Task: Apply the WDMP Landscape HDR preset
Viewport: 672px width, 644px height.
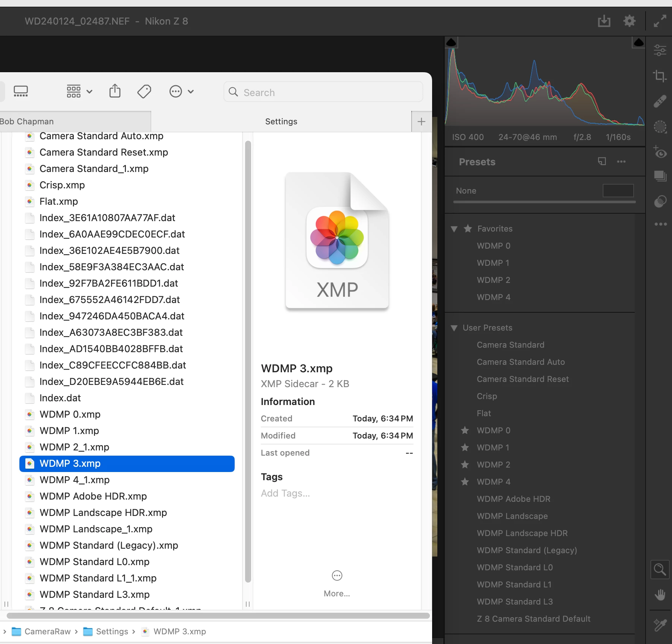Action: coord(522,533)
